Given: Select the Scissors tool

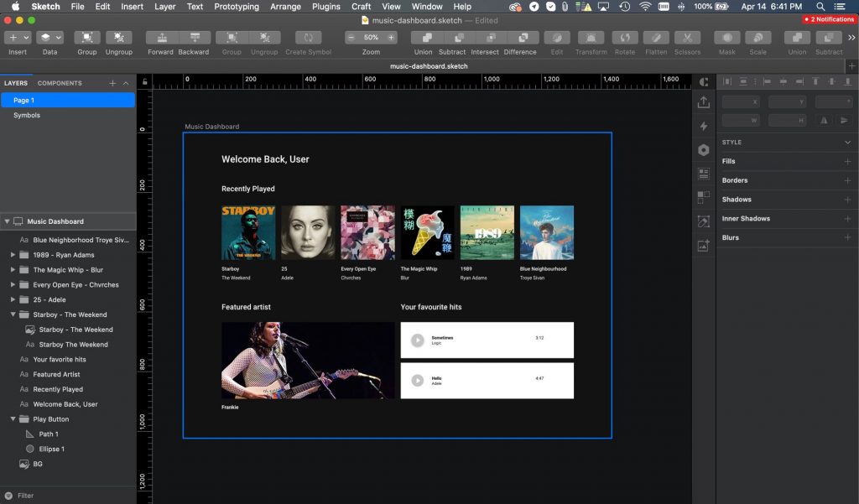Looking at the screenshot, I should tap(688, 38).
